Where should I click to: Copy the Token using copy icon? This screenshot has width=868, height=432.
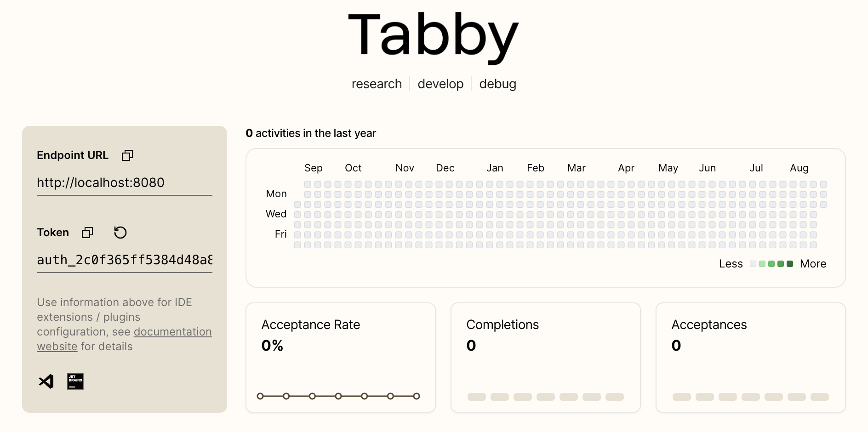tap(87, 233)
